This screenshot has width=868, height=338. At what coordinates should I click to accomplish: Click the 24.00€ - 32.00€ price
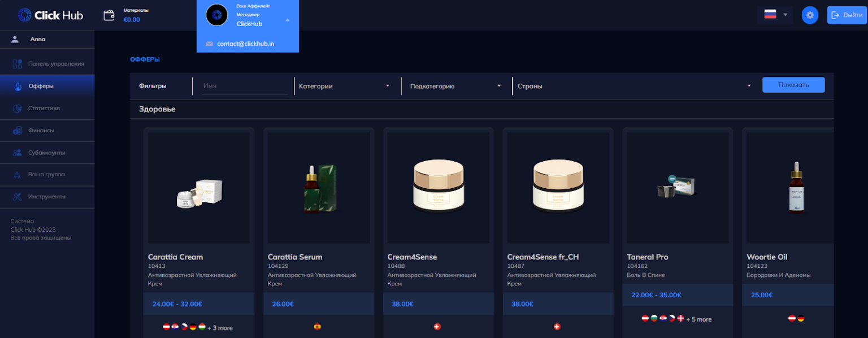[177, 304]
